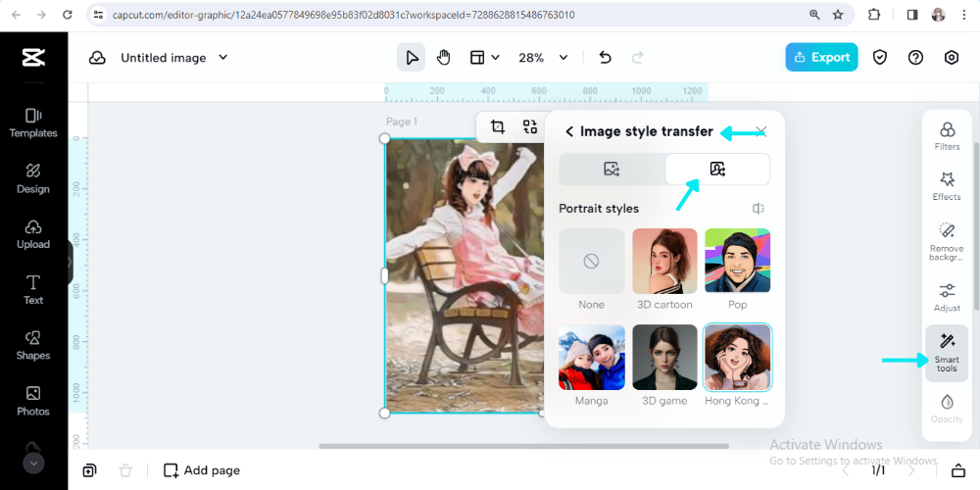Click the browser forward button
Screen dimensions: 980x490
[x=41, y=15]
